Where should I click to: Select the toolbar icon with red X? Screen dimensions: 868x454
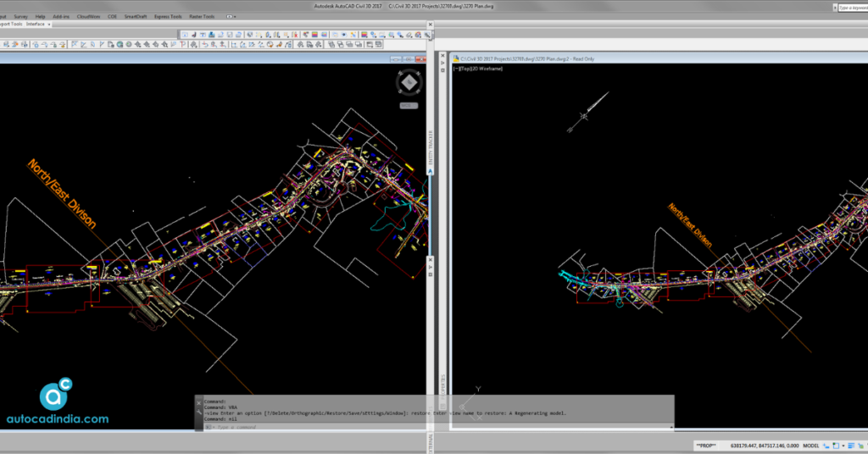point(295,35)
